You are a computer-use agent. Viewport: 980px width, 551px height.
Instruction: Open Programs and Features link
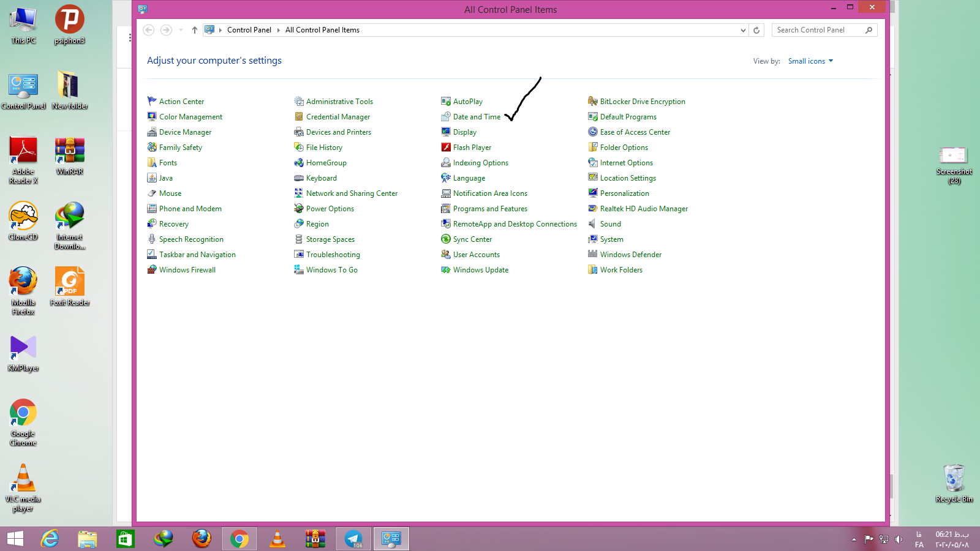pos(490,209)
